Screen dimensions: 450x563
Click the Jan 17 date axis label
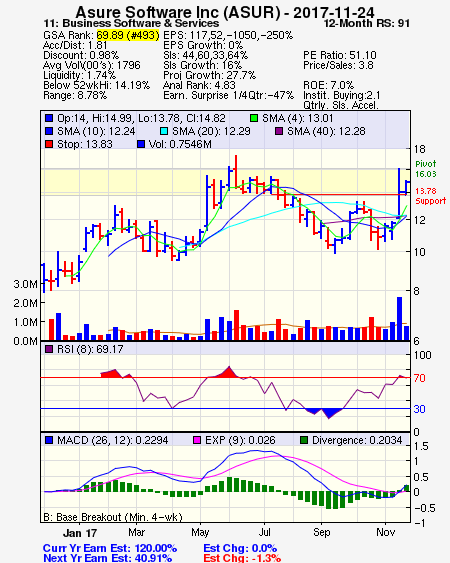point(80,533)
